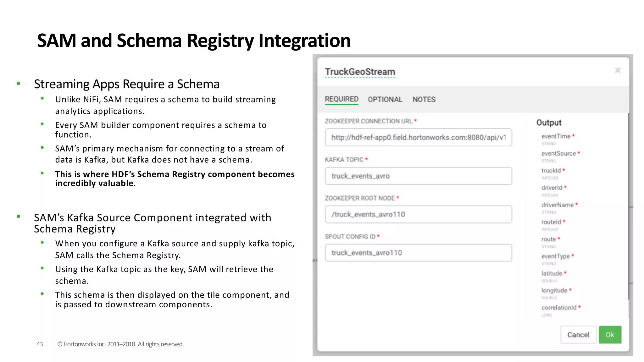Open the NOTES tab
Viewport: 644px width, 362px height.
424,100
